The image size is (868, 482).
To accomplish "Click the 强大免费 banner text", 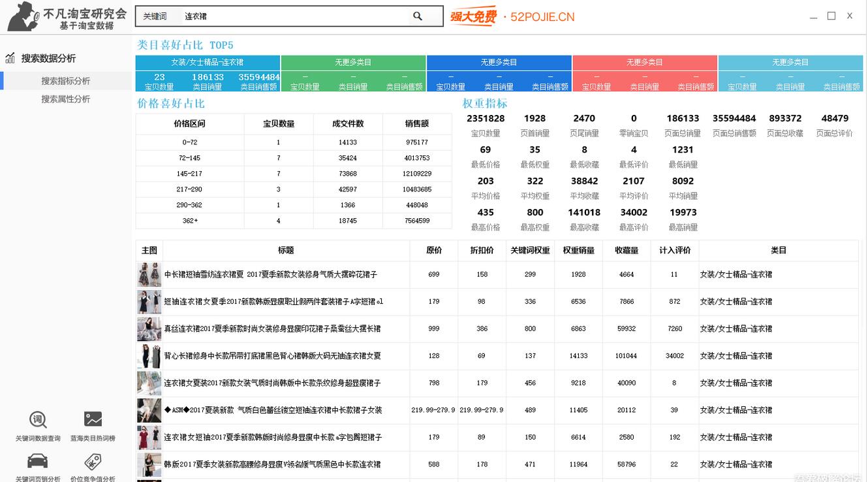I will [473, 17].
